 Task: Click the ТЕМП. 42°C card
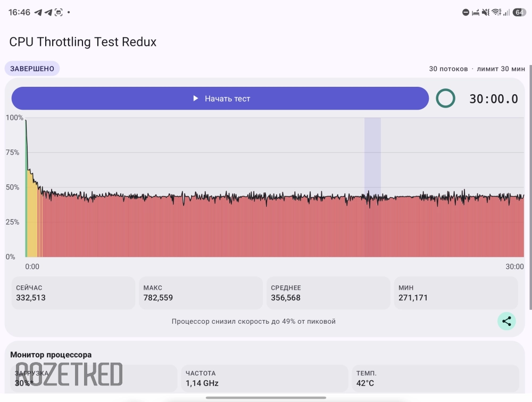(x=436, y=379)
